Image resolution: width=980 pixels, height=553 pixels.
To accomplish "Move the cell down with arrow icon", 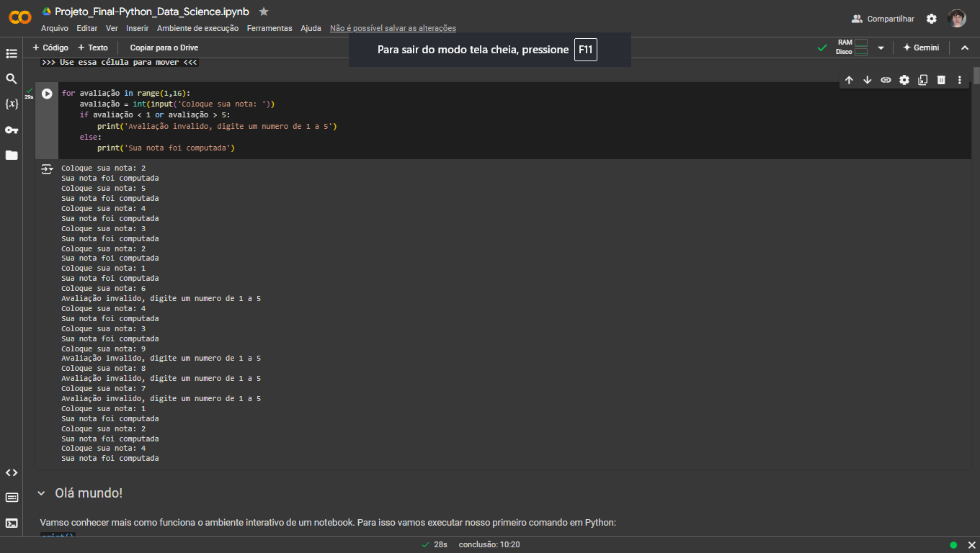I will 868,80.
